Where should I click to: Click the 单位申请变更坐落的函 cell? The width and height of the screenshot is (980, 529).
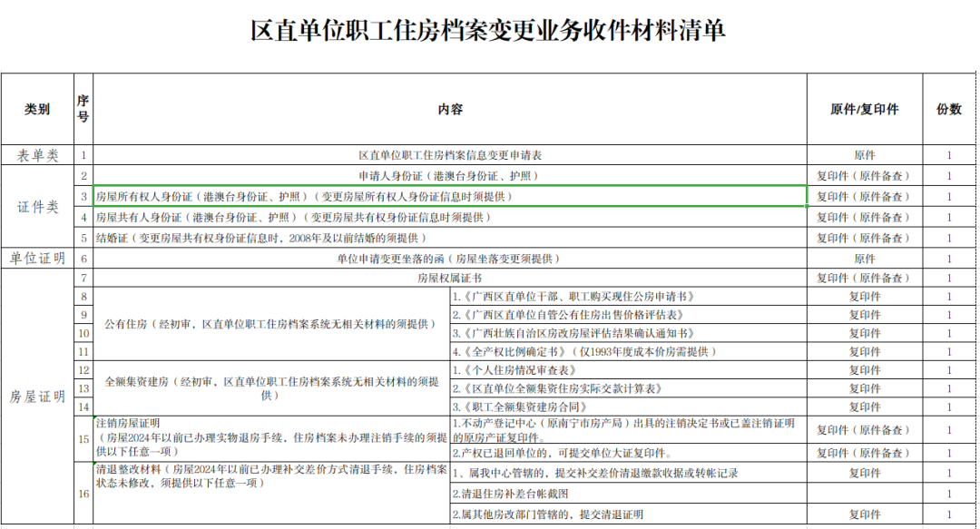tap(450, 259)
